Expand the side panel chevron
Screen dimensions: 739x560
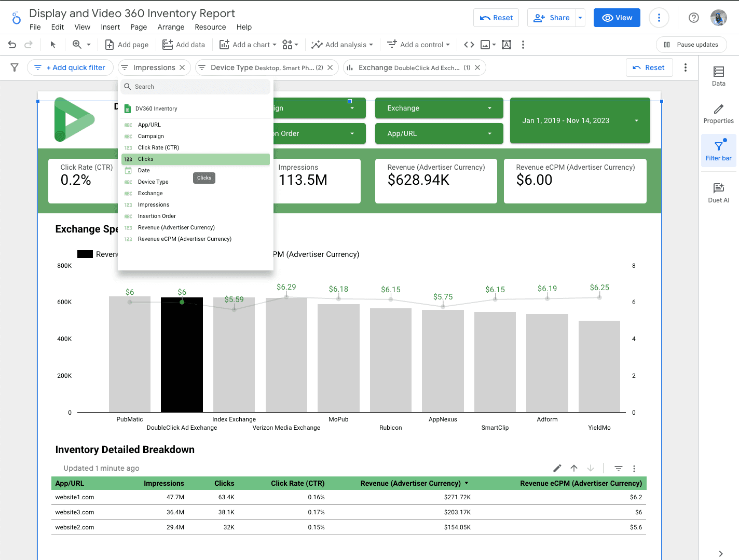click(721, 553)
